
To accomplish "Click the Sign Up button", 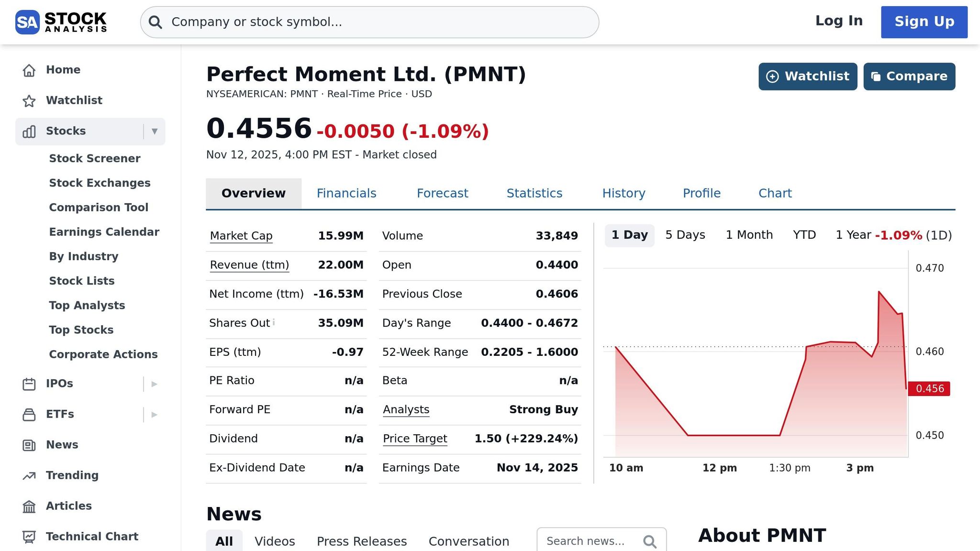I will click(924, 22).
